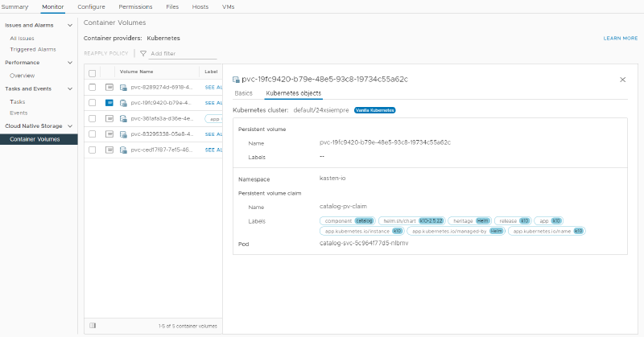Collapse Cloud Native Storage section
644x337 pixels.
click(x=70, y=126)
